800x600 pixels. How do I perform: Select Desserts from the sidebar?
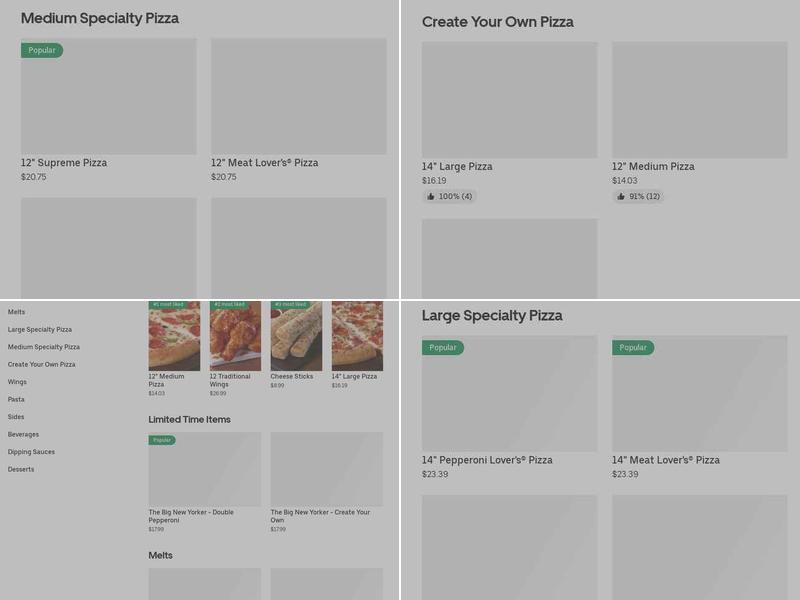[x=21, y=467]
